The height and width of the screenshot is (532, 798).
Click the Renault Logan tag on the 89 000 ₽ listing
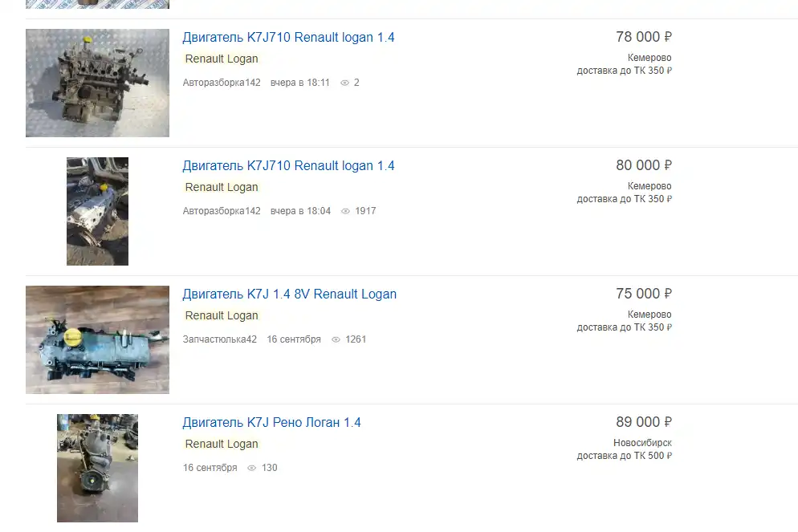(222, 444)
